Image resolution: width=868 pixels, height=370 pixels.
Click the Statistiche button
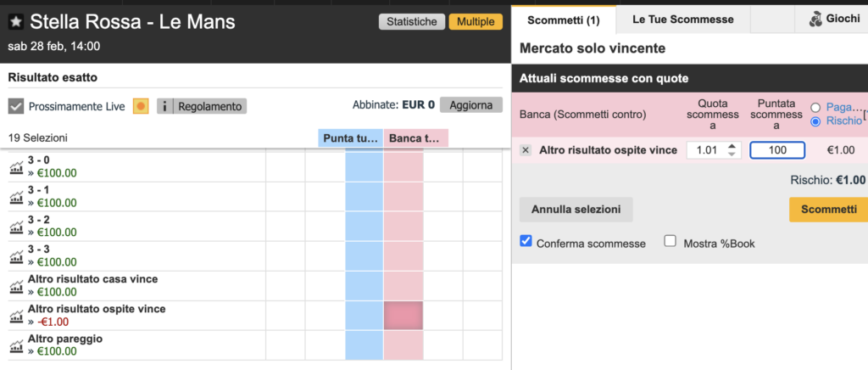point(412,21)
